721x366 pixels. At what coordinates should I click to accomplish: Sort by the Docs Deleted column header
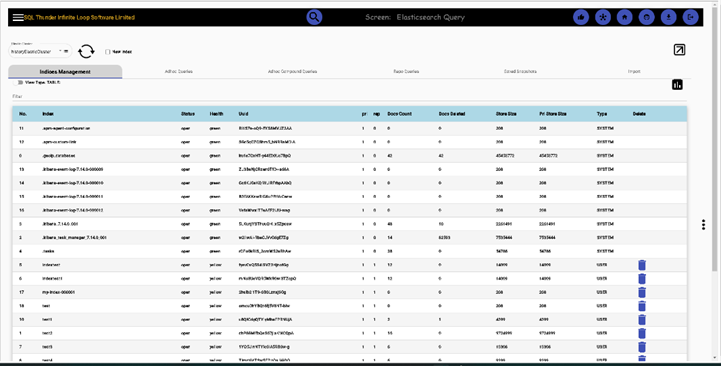coord(452,114)
